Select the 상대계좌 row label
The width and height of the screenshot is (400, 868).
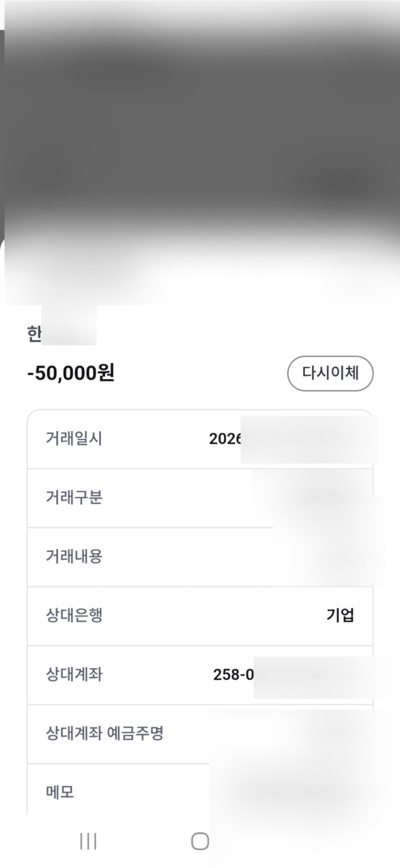point(74,674)
